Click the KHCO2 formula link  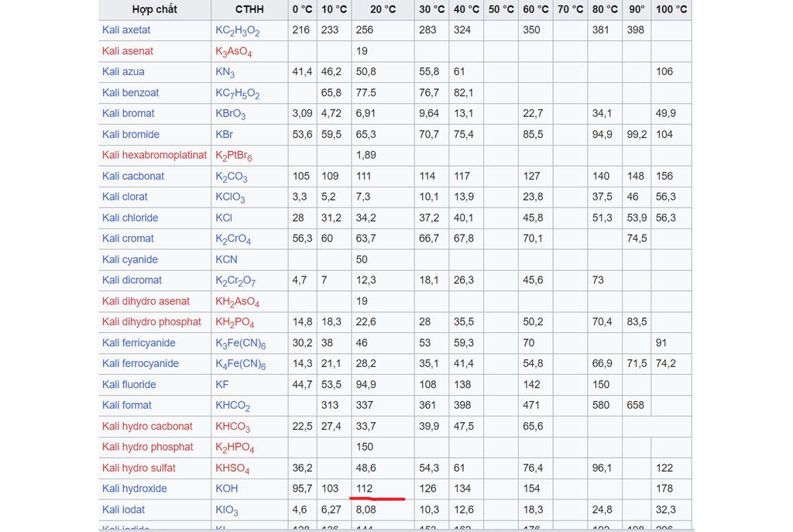(232, 407)
